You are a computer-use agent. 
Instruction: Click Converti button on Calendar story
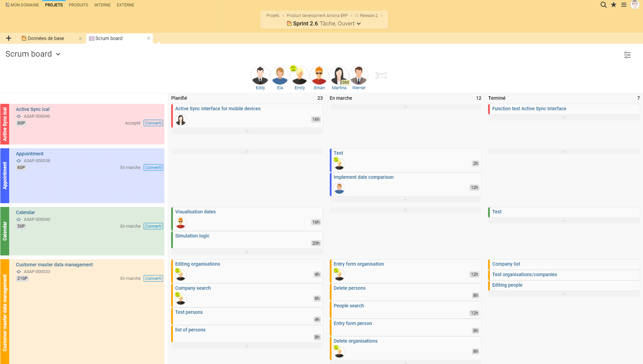point(153,226)
